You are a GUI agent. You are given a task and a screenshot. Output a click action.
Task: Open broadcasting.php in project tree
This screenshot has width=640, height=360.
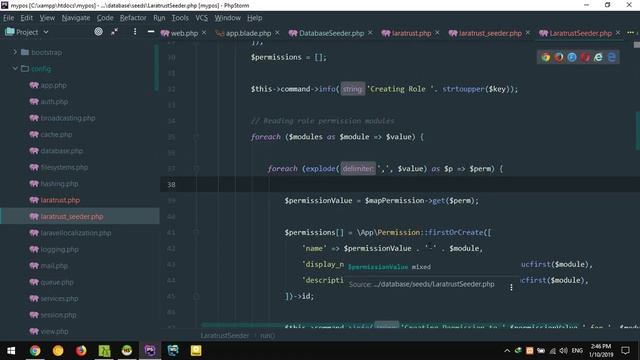coord(68,118)
